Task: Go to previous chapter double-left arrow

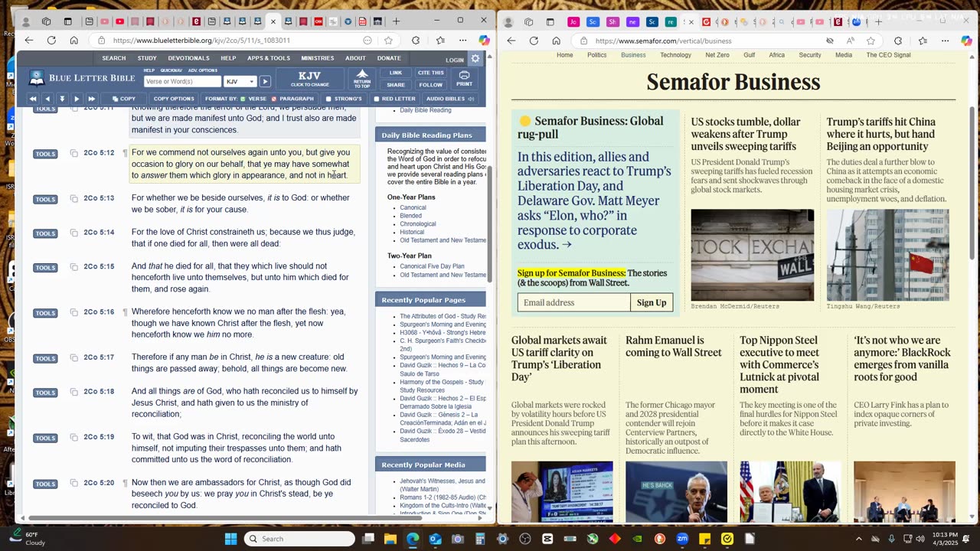Action: tap(33, 99)
